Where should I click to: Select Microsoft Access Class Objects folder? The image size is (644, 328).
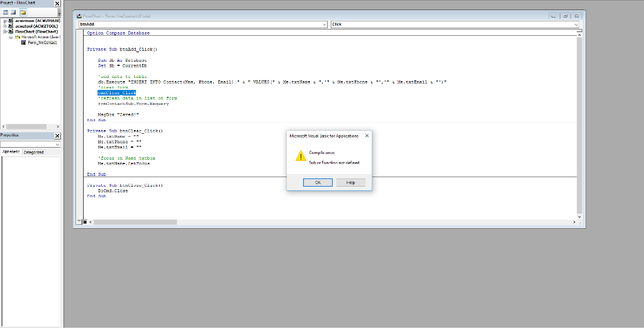pyautogui.click(x=41, y=37)
